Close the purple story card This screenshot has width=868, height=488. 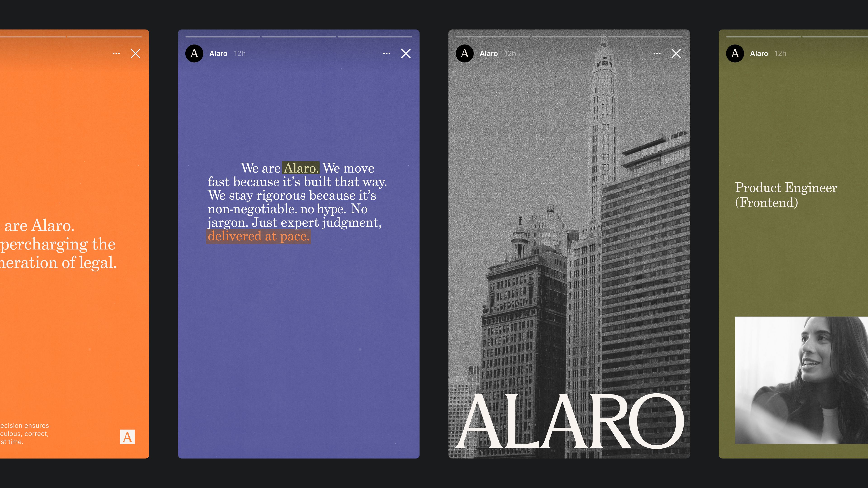pyautogui.click(x=406, y=54)
